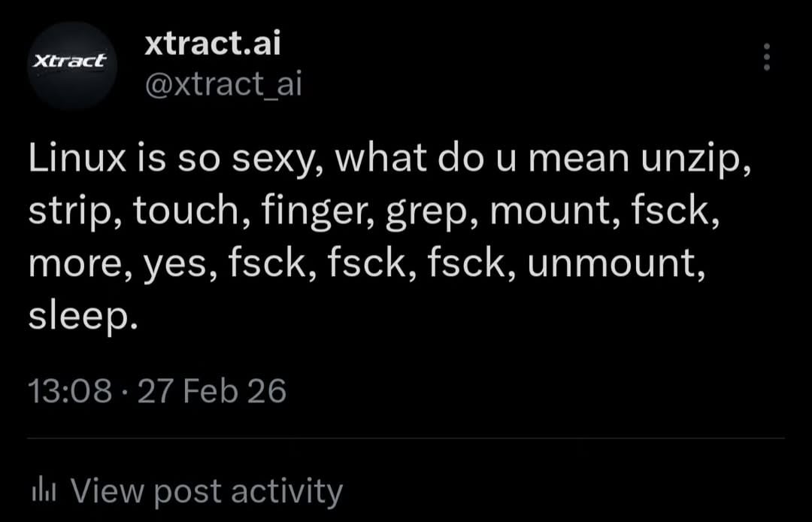Viewport: 812px width, 522px height.
Task: Open the three-dot more options menu
Action: point(767,57)
